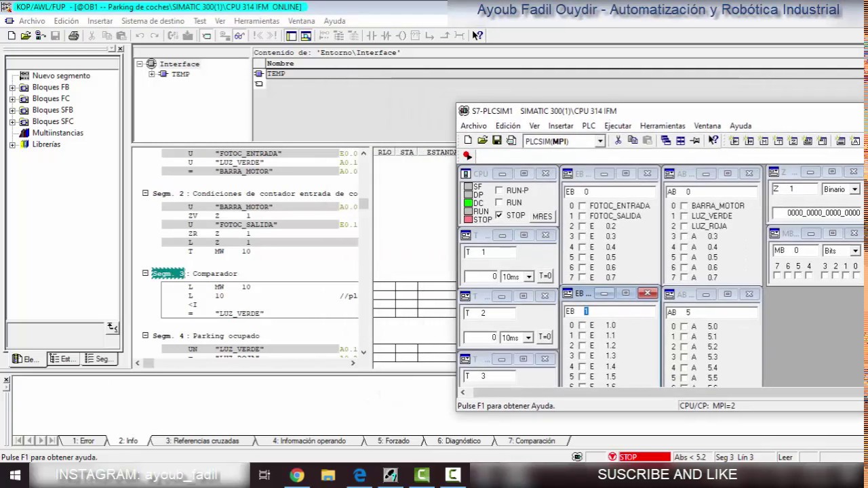Click the New block icon in KOP/AWL/FUP toolbar
Viewport: 868px width, 488px height.
[x=11, y=36]
